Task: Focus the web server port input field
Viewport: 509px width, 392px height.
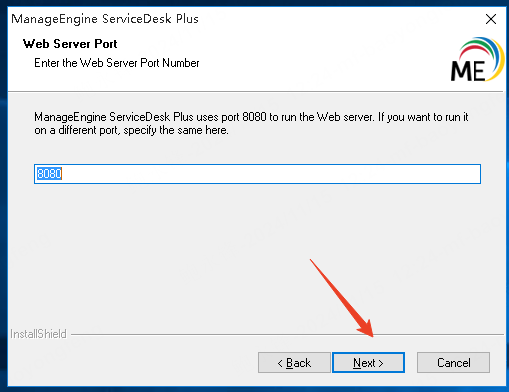Action: [x=257, y=174]
